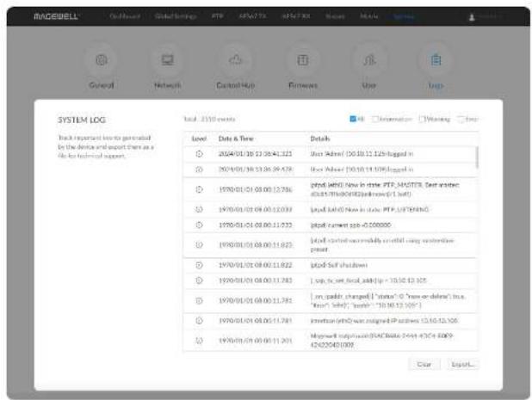Open AES67 RX in top navigation
The image size is (532, 400).
tap(296, 16)
